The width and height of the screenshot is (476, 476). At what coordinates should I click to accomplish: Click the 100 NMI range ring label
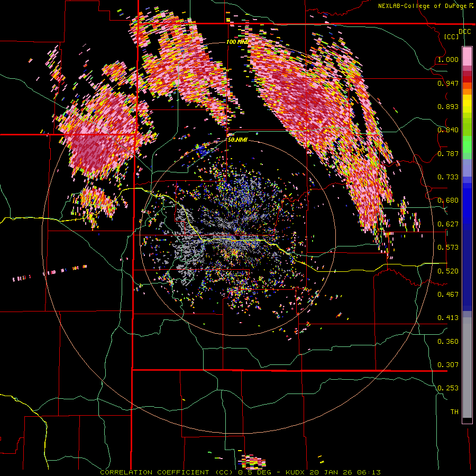coord(237,42)
